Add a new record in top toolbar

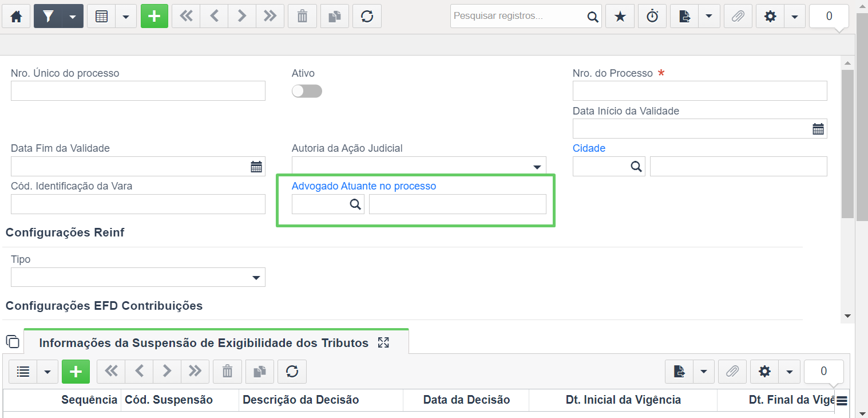[x=154, y=16]
